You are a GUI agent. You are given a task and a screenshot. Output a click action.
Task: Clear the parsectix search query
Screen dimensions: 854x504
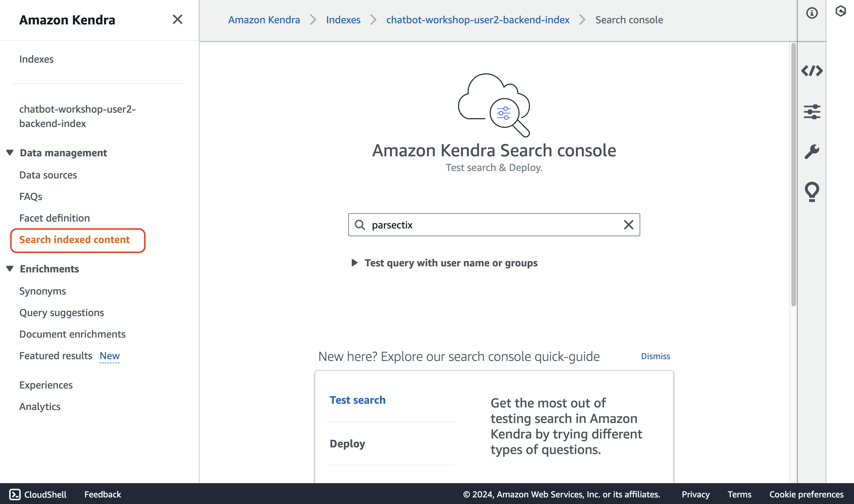(x=628, y=225)
